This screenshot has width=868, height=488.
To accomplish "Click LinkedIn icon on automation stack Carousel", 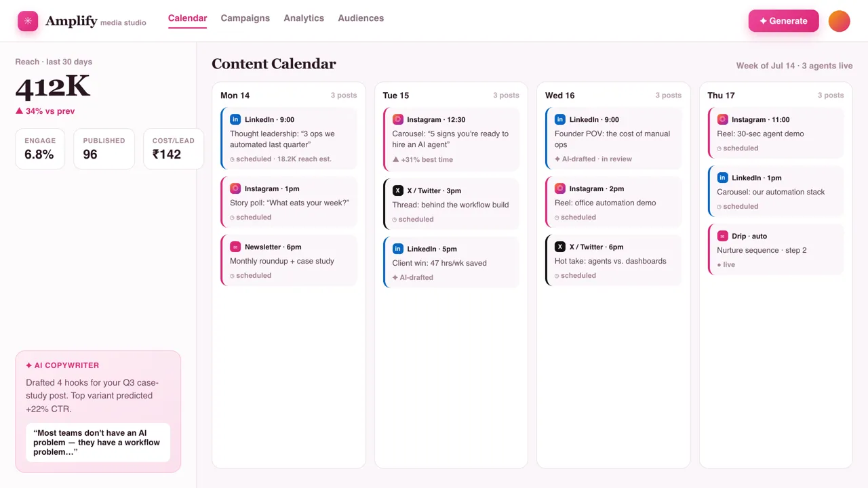I will [723, 178].
